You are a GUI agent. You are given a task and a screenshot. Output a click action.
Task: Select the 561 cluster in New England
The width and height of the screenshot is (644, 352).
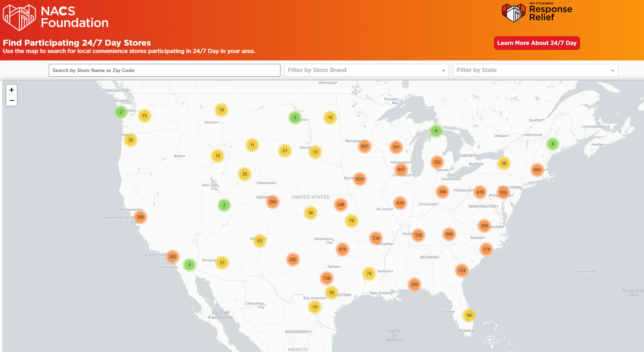coord(537,170)
